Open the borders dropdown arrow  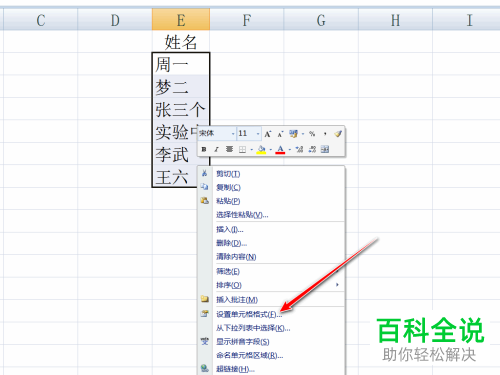[251, 149]
